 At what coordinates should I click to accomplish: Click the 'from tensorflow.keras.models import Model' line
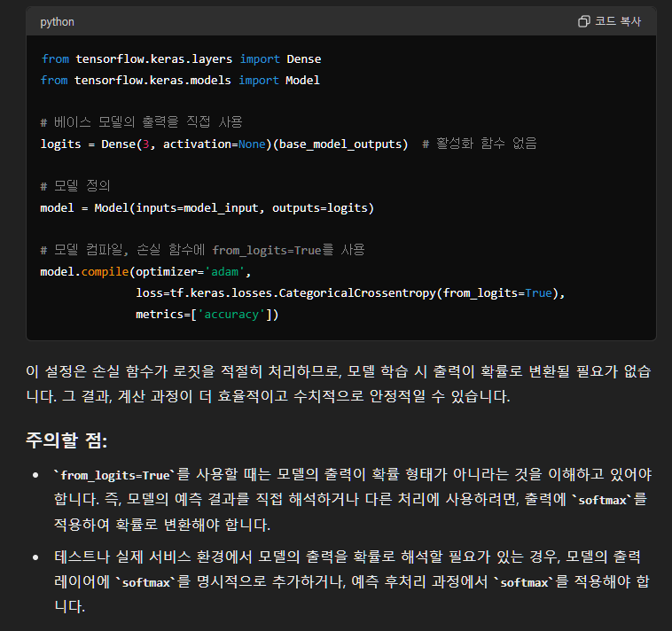180,80
